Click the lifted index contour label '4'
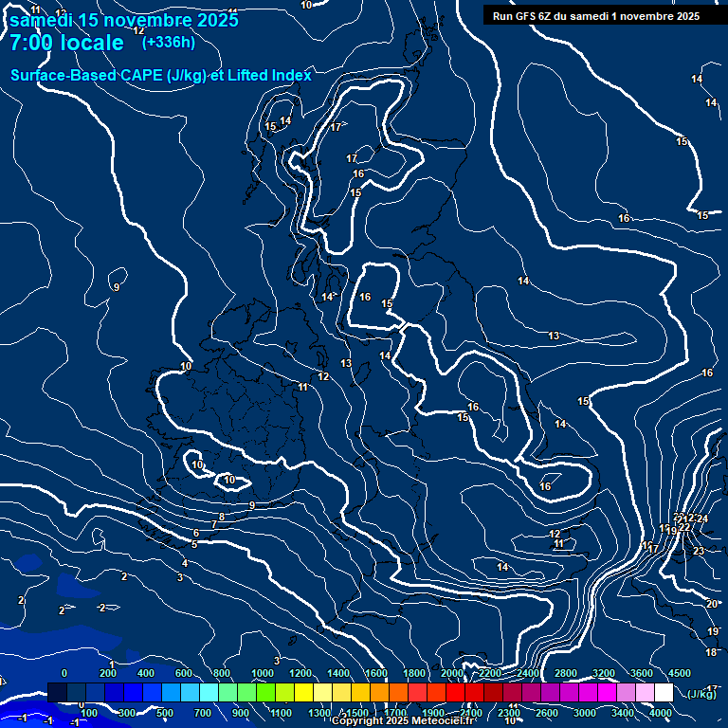This screenshot has height=728, width=728. [x=185, y=563]
